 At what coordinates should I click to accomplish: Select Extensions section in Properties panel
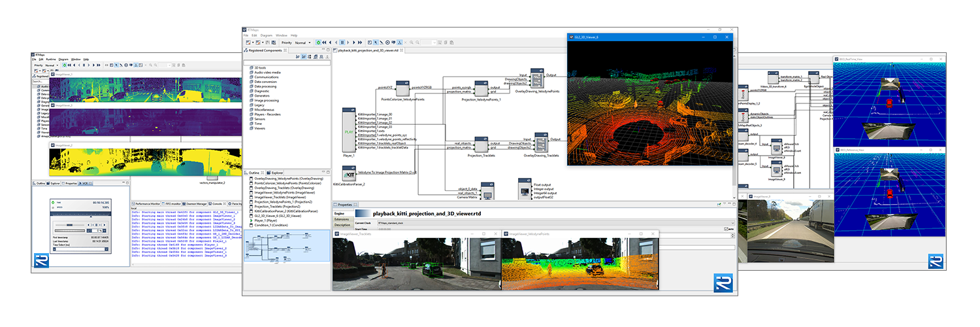point(342,219)
